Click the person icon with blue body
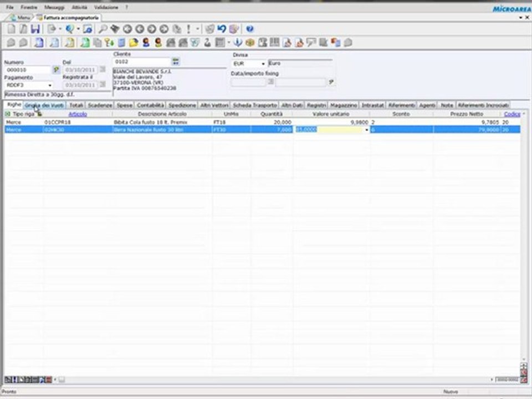Image resolution: width=532 pixels, height=399 pixels. 146,43
